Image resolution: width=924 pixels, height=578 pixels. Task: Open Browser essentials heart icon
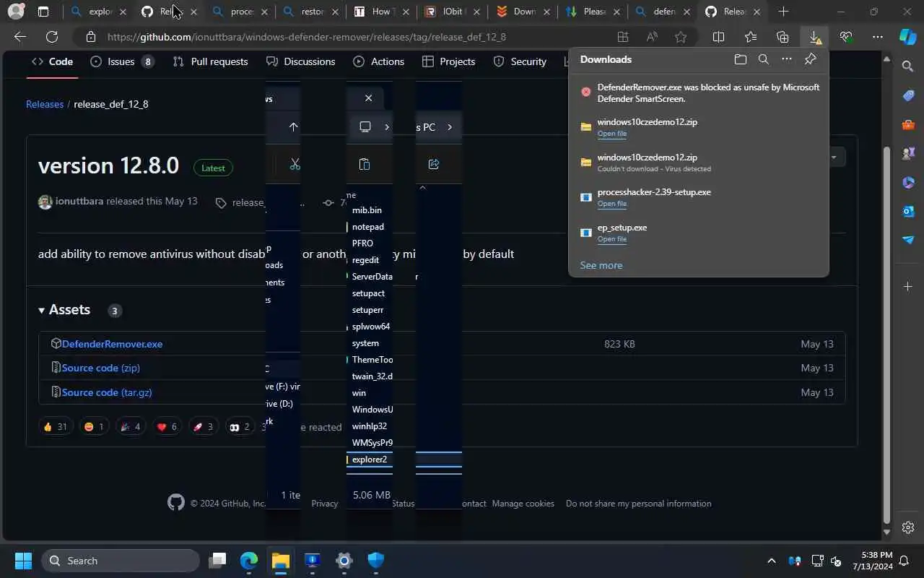pyautogui.click(x=846, y=37)
